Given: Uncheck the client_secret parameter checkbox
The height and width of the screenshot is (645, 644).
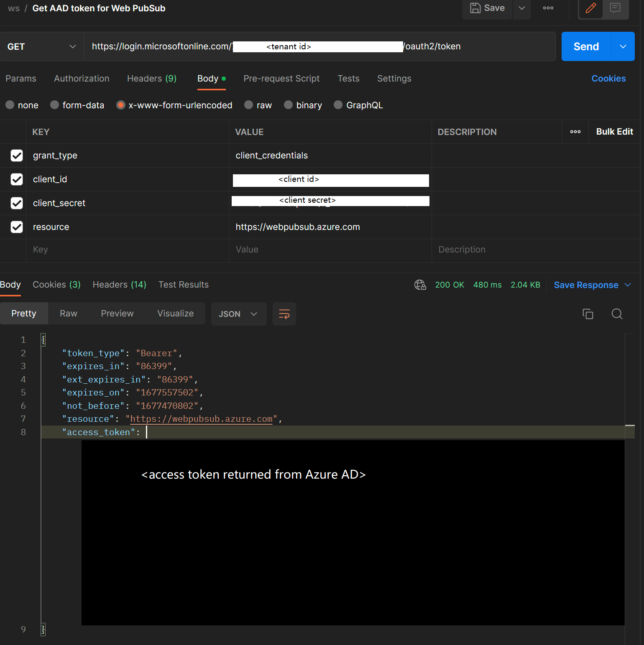Looking at the screenshot, I should (17, 203).
